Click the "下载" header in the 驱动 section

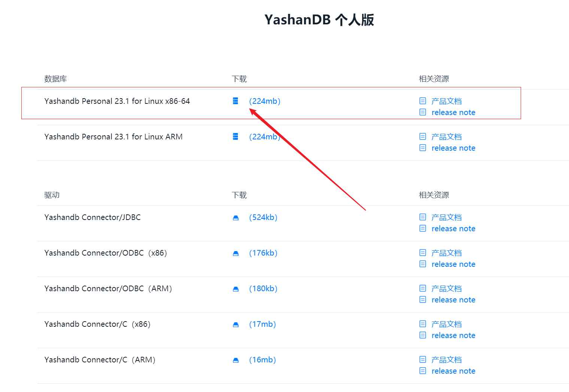click(x=239, y=195)
